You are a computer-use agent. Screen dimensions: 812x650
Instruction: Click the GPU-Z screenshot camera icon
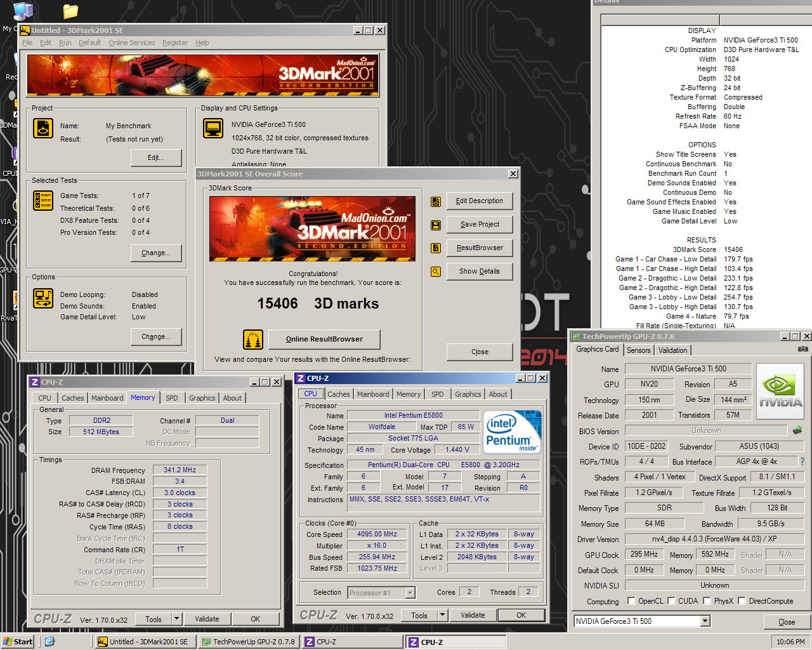tap(803, 349)
